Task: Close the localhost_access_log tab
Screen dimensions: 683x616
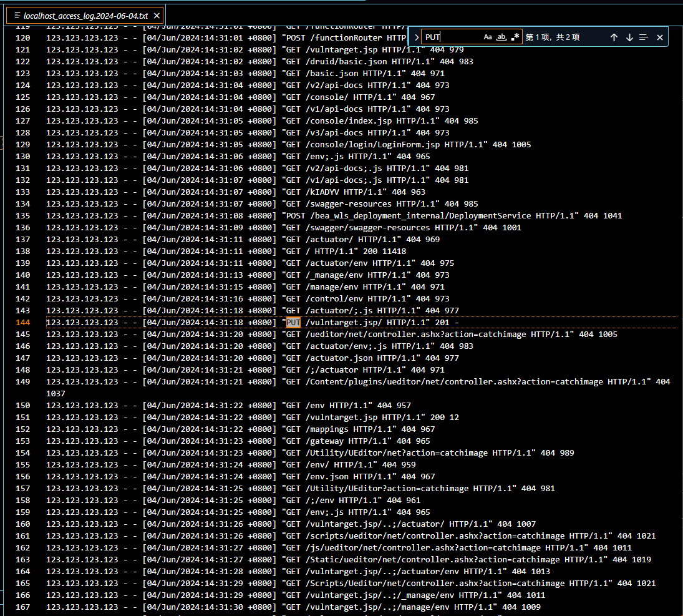Action: (x=157, y=16)
